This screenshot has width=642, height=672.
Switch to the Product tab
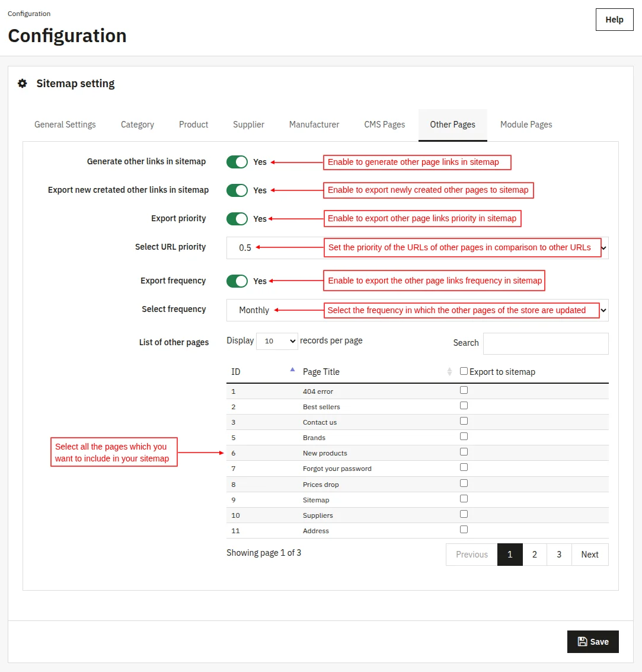[194, 125]
